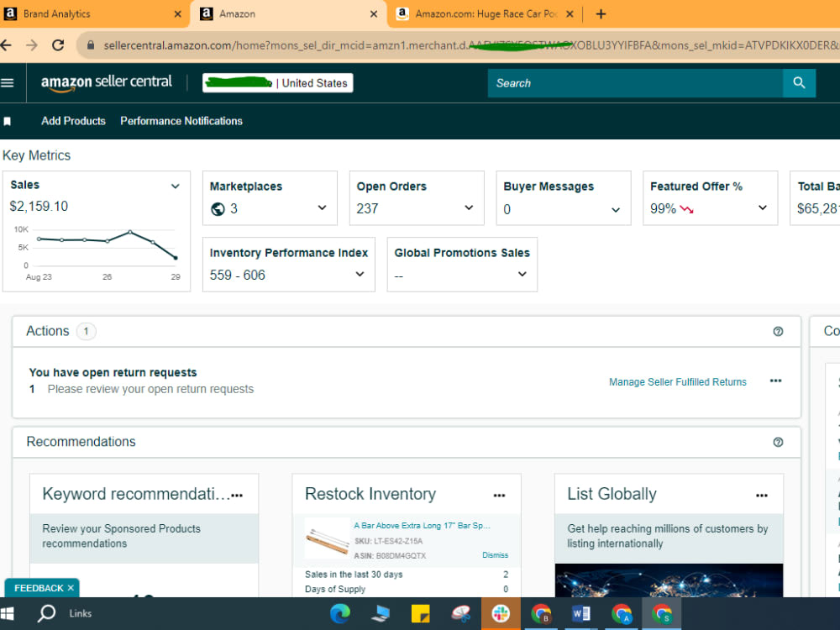Click 'You have open return requests' heading
The width and height of the screenshot is (840, 630).
click(113, 372)
